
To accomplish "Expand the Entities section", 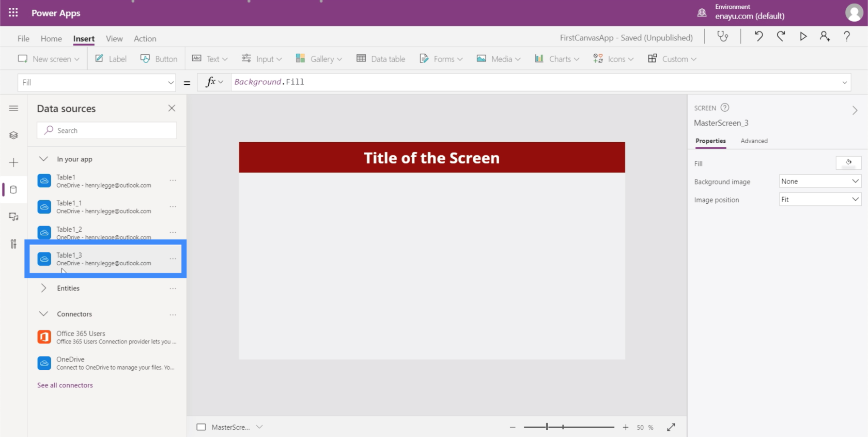I will [44, 288].
